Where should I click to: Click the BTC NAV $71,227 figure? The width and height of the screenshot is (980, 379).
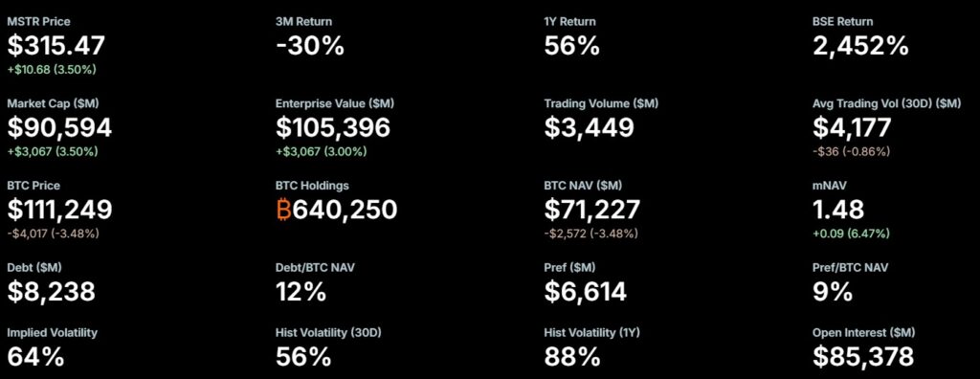[x=591, y=210]
